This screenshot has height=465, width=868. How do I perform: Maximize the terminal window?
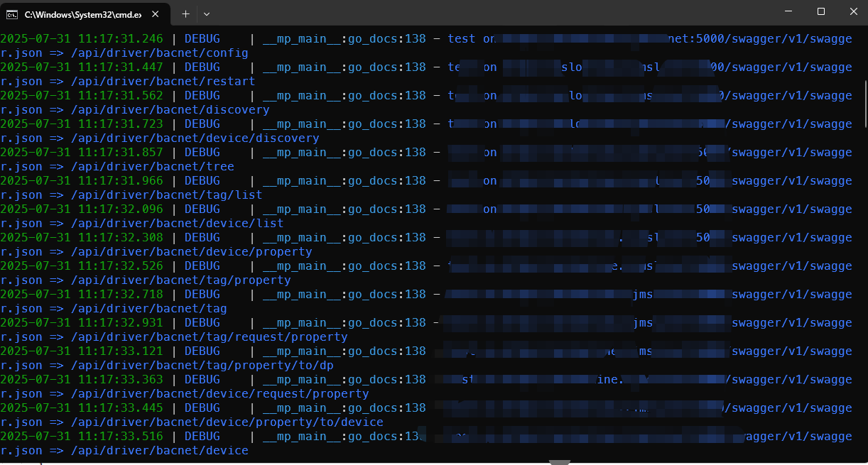click(821, 11)
